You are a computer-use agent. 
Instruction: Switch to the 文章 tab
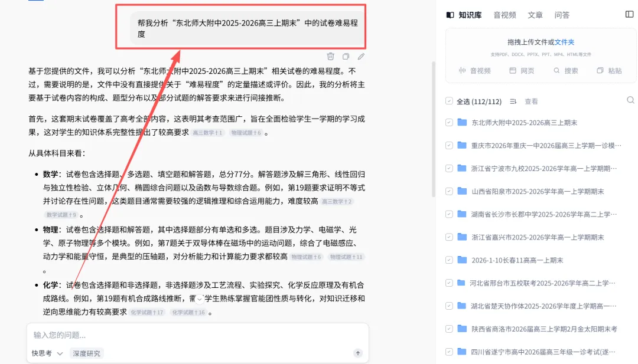tap(535, 15)
